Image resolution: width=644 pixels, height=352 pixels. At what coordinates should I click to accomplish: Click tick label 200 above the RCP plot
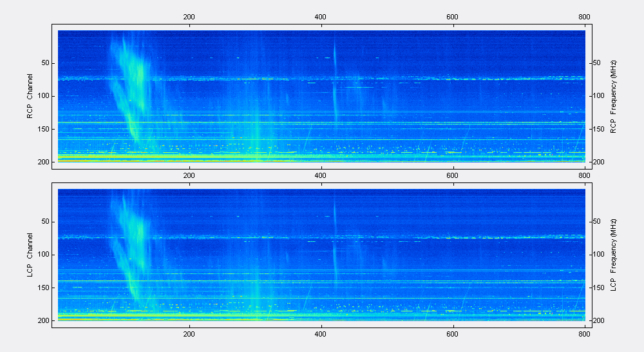pos(189,17)
